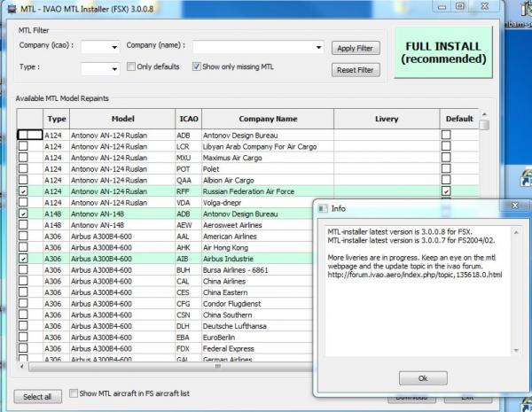
Task: Click the Reset Filter button
Action: (x=356, y=70)
